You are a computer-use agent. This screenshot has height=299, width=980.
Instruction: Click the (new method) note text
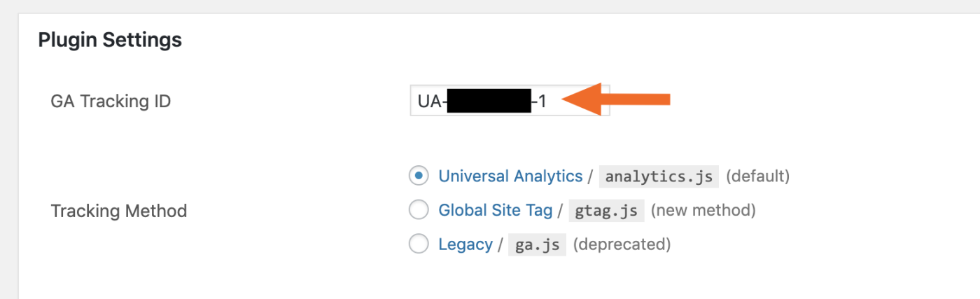click(703, 210)
